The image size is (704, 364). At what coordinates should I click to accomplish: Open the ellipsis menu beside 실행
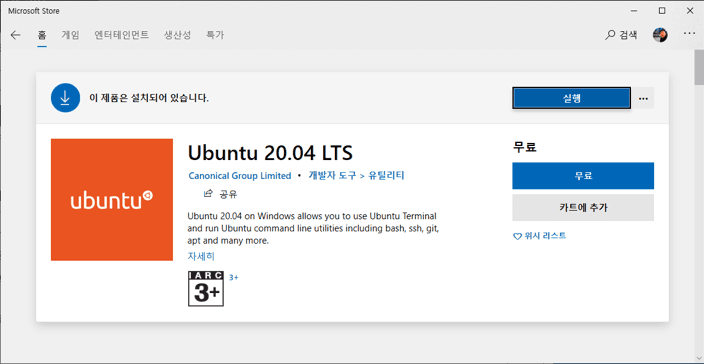tap(643, 98)
